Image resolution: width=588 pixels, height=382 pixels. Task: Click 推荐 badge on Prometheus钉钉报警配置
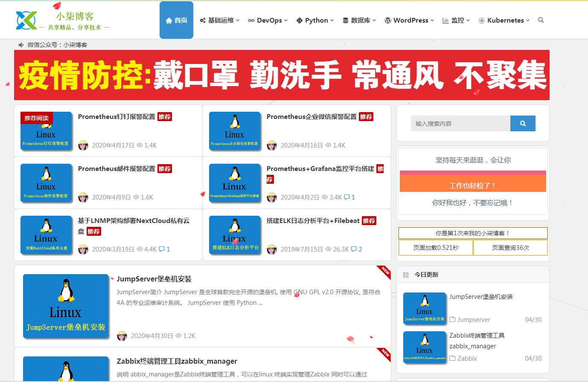pos(165,117)
